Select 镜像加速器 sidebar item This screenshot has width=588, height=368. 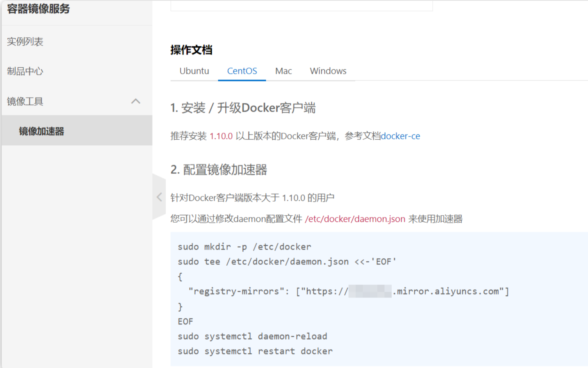[77, 131]
